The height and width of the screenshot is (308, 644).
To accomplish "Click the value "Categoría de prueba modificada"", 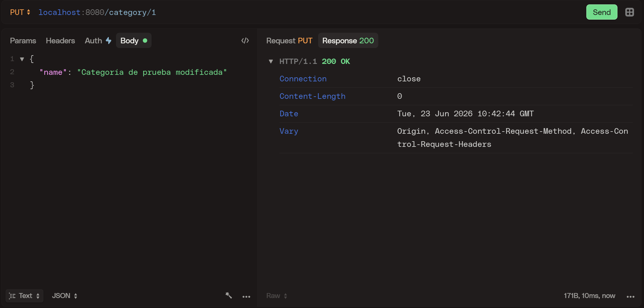I will click(152, 72).
